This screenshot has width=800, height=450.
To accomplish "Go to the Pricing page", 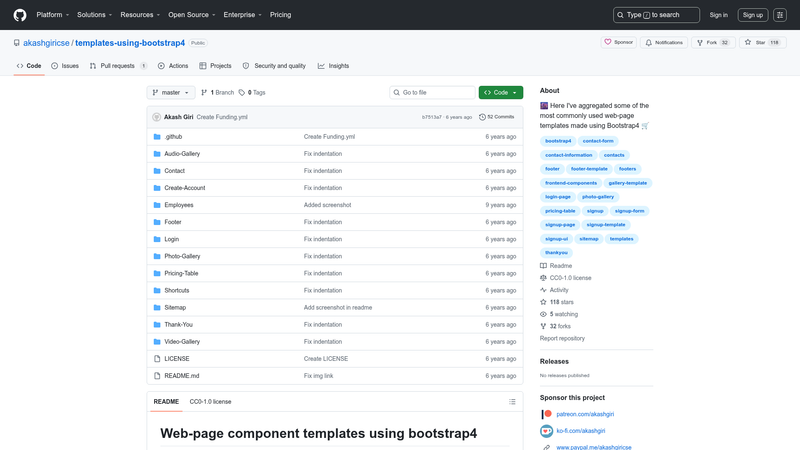I will [281, 15].
